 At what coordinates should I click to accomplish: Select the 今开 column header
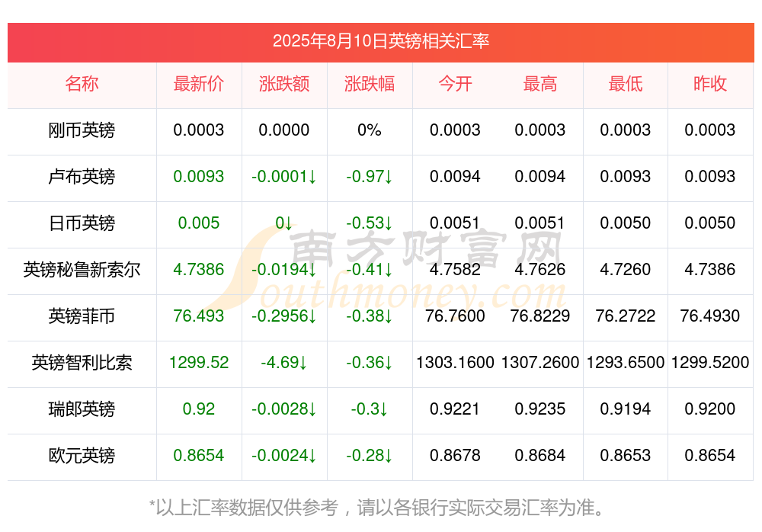tap(455, 84)
